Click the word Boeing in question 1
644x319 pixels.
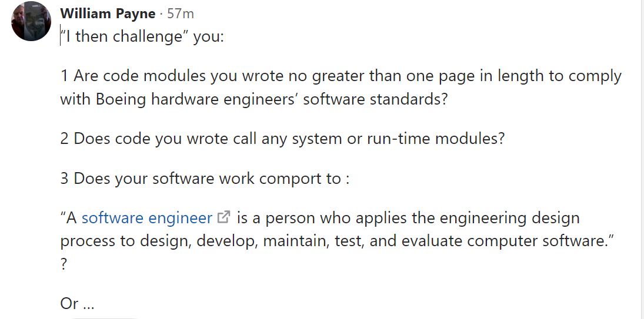[x=121, y=100]
